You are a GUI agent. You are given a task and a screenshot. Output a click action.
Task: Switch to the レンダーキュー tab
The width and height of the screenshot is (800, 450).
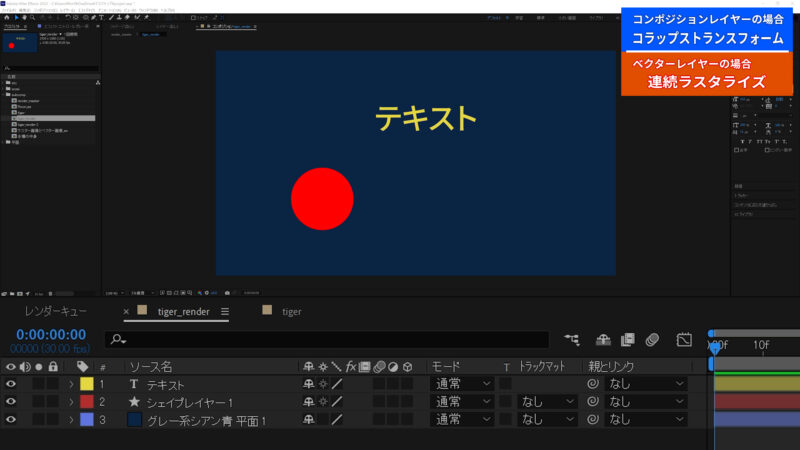click(56, 311)
